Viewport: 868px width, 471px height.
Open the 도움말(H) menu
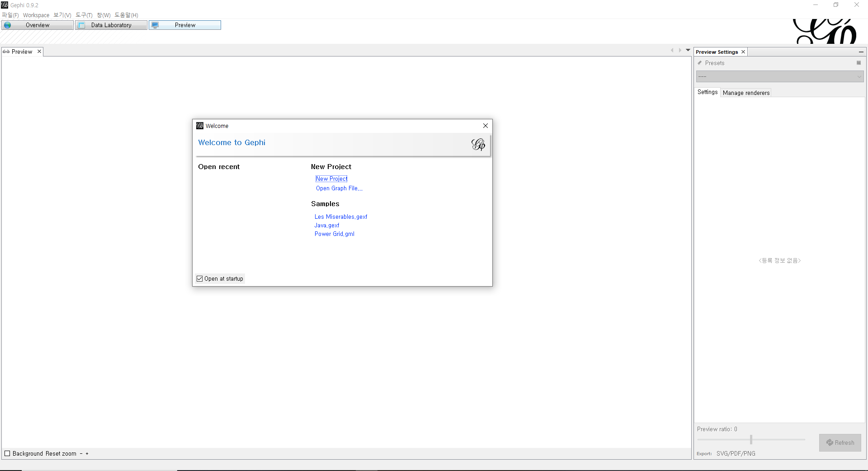pos(126,15)
